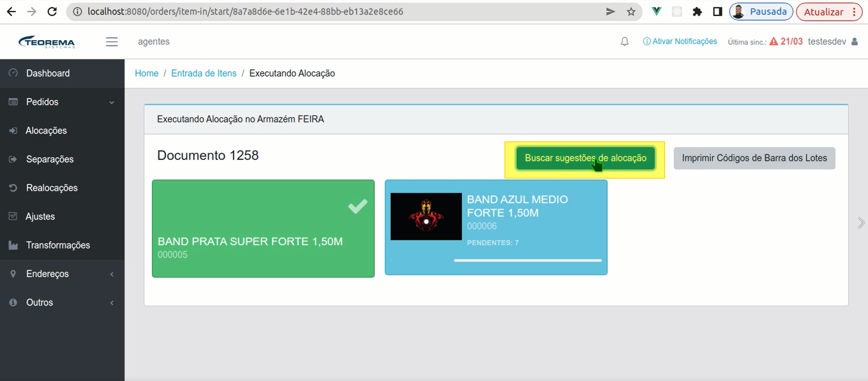Click the Ativar Notificações link
Viewport: 868px width, 381px height.
pyautogui.click(x=680, y=42)
